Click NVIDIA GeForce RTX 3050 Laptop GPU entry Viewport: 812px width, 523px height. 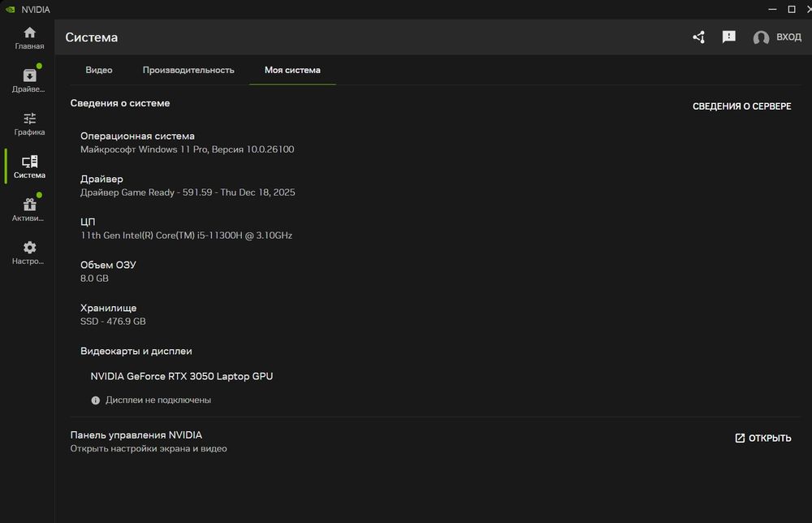coord(182,376)
